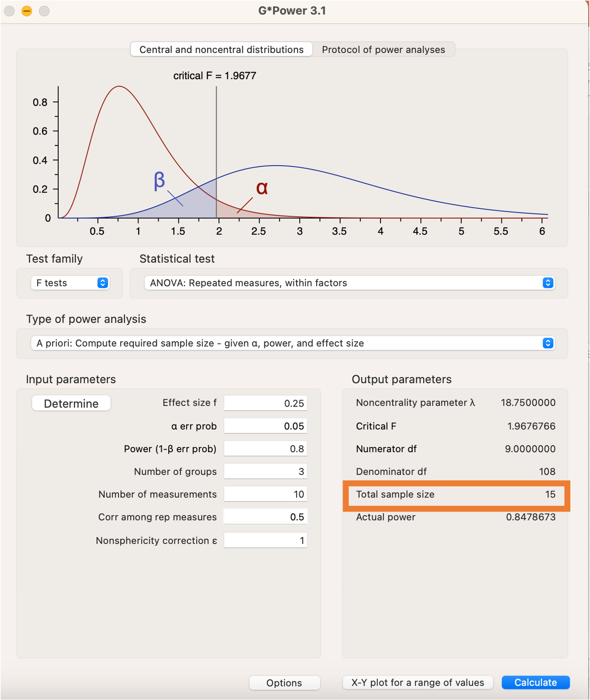This screenshot has height=700, width=590.
Task: Open Type of power analysis dropdown
Action: [x=293, y=343]
